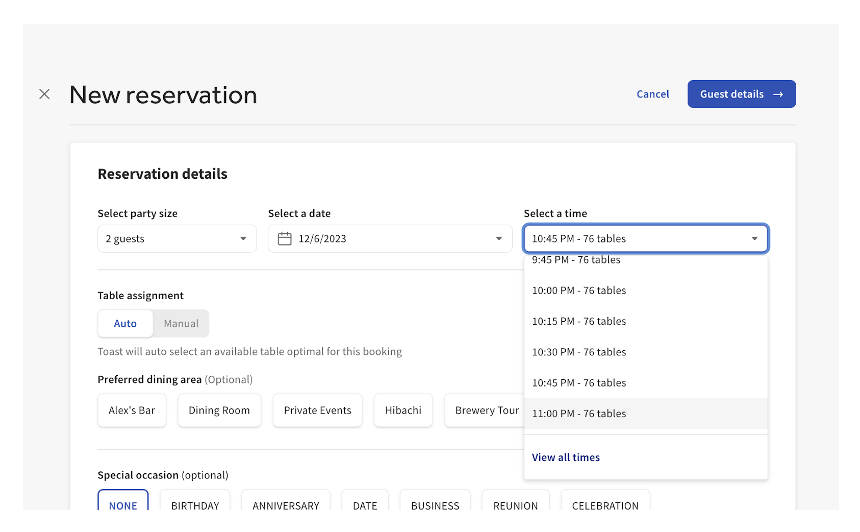Click the arrow on Guest details button

point(778,94)
